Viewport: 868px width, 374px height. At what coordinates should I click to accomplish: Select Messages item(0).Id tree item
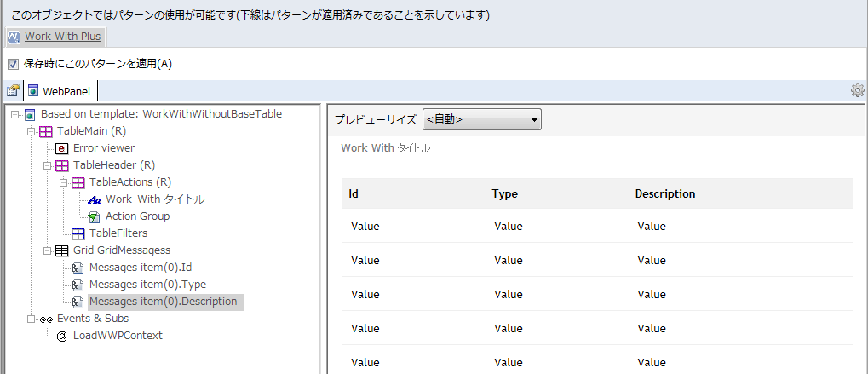pos(140,268)
